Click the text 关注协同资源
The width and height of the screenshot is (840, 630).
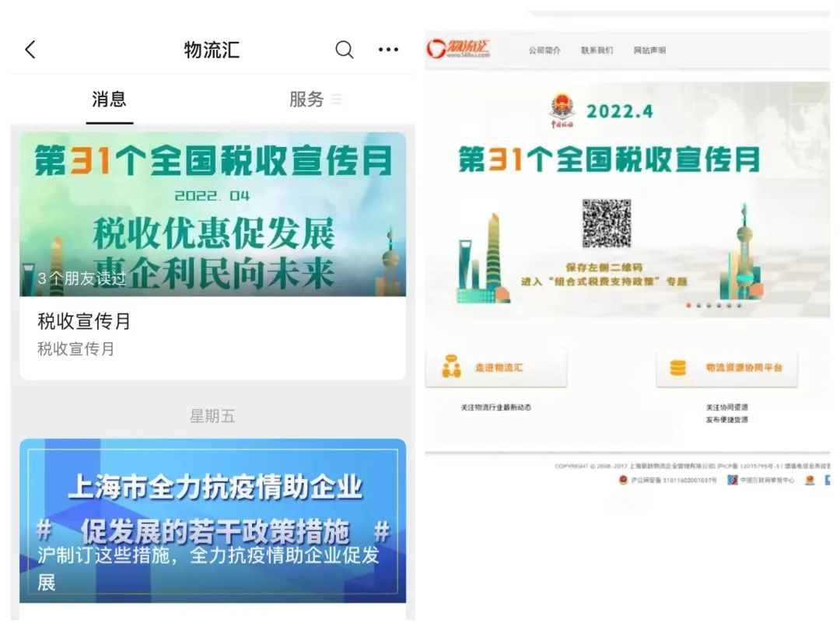click(726, 407)
